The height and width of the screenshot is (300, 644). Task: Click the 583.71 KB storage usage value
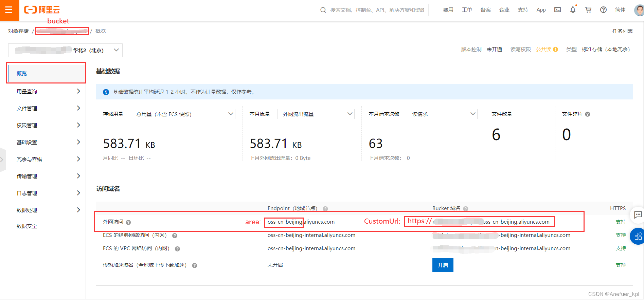pyautogui.click(x=129, y=144)
